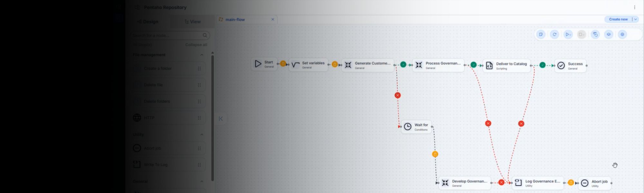
Task: Click the Write To Log icon in sidebar
Action: pos(137,165)
